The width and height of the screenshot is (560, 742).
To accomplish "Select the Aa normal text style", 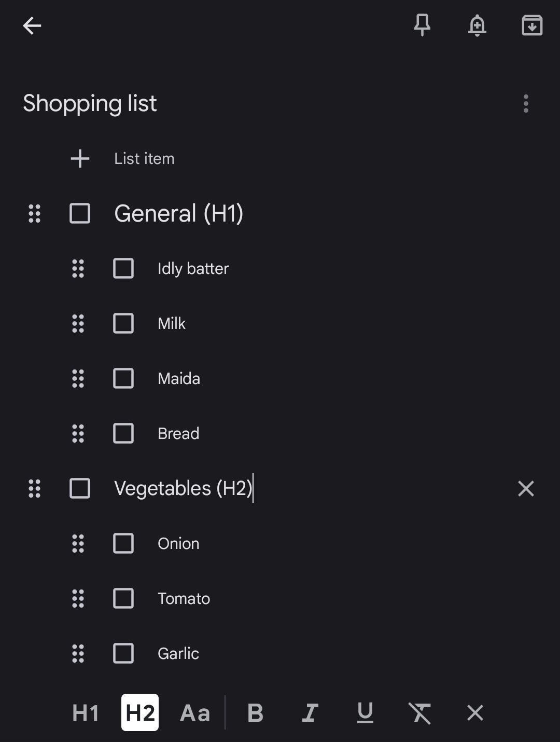I will [195, 713].
